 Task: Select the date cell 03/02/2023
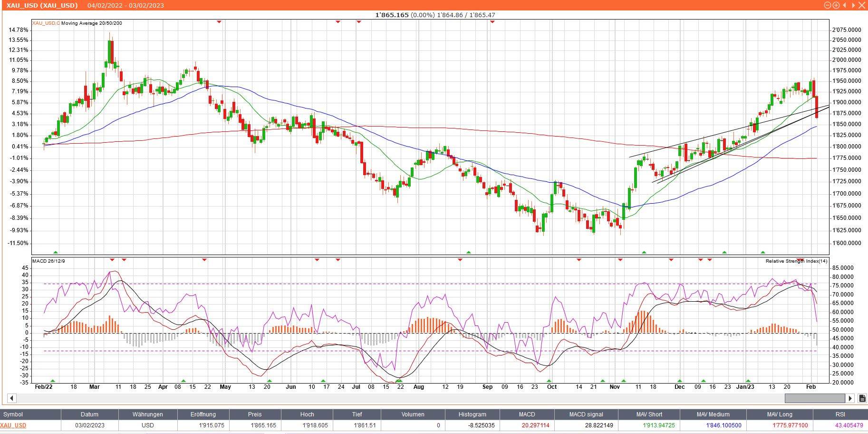pos(89,425)
